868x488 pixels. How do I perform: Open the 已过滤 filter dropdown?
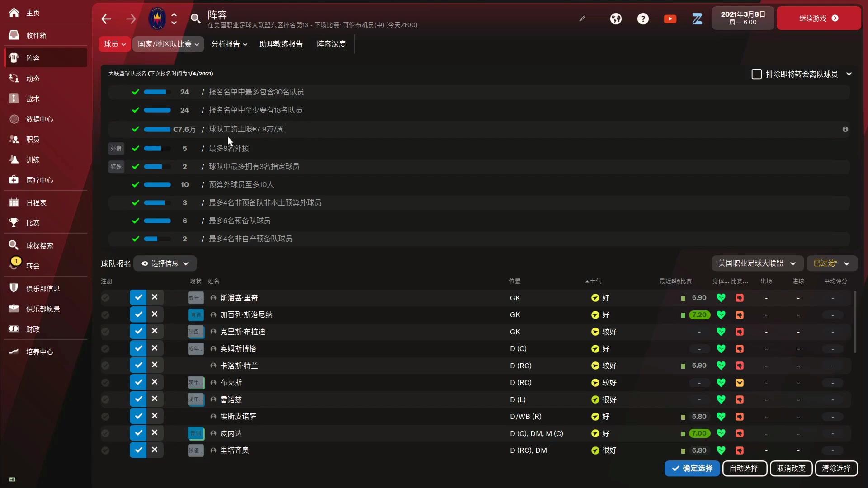[832, 263]
